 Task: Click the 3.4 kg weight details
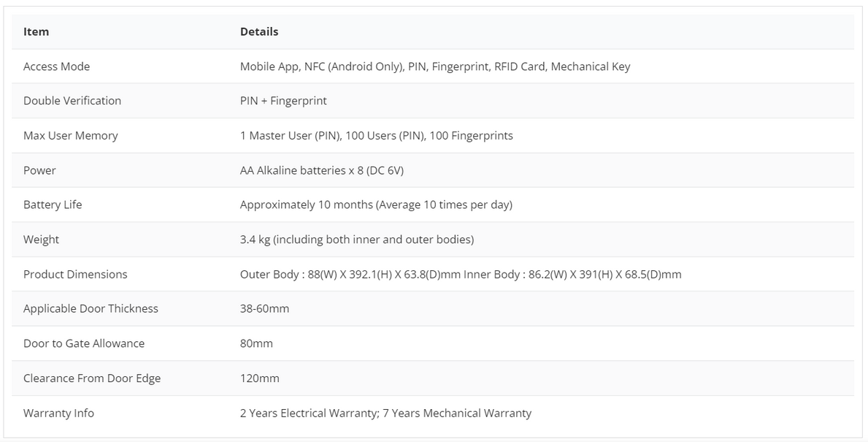[x=357, y=240]
